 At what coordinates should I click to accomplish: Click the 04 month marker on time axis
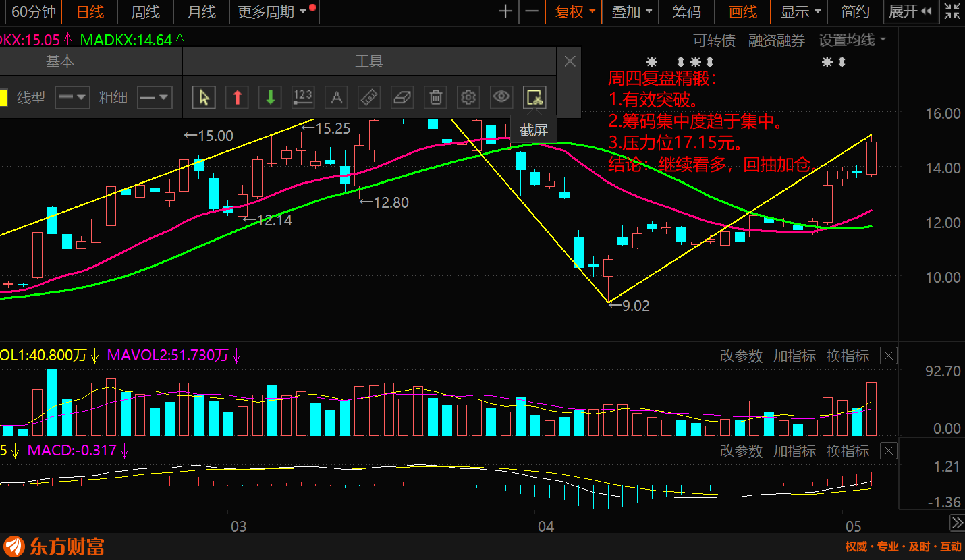pos(545,526)
